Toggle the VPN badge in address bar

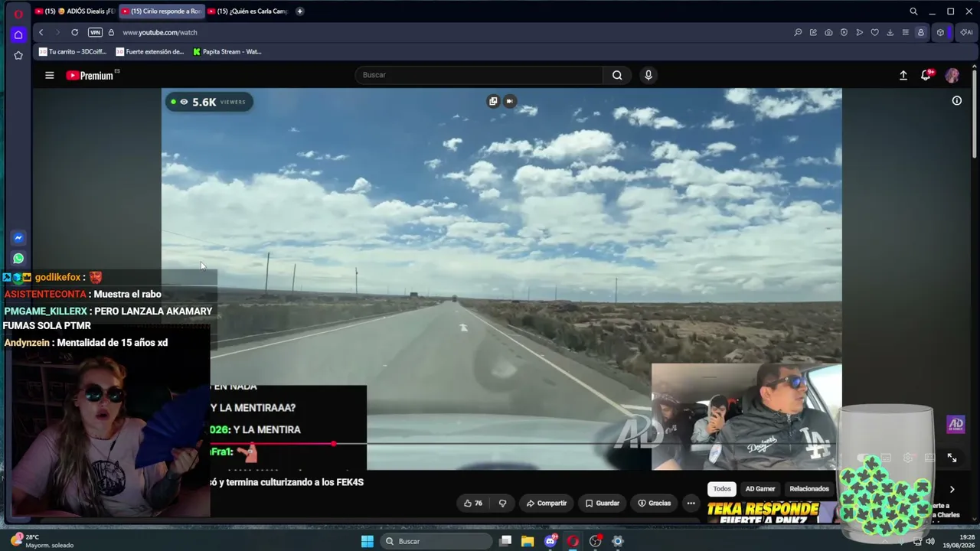[95, 32]
